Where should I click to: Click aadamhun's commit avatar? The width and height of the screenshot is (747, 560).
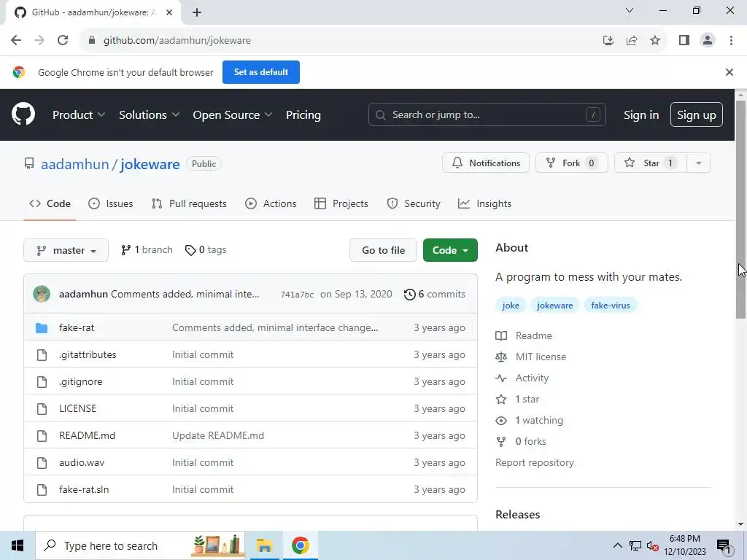[42, 294]
